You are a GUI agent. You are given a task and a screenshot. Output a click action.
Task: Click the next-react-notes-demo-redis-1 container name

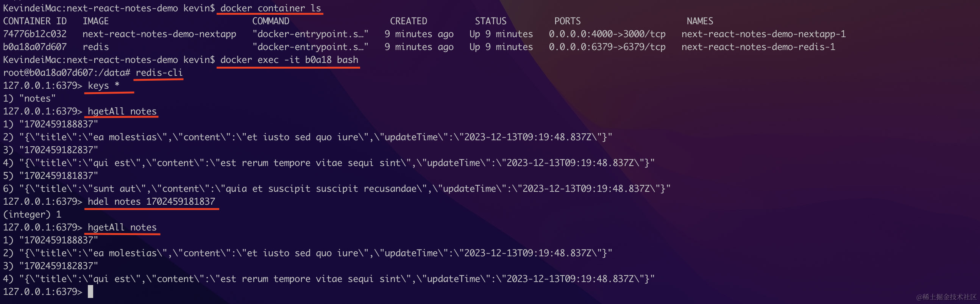758,47
